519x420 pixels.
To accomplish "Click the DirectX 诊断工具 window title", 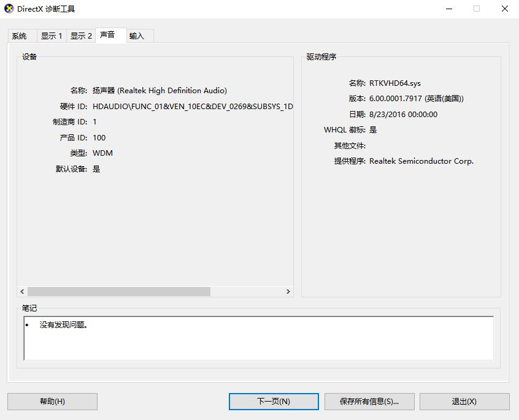I will pyautogui.click(x=46, y=9).
